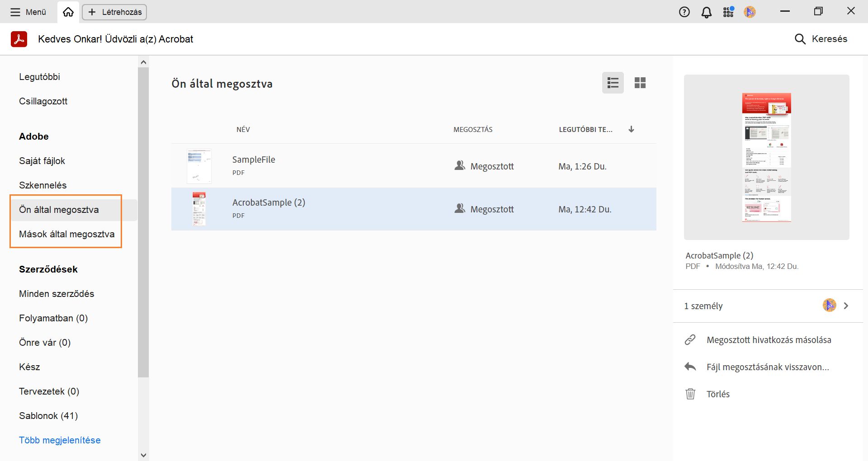Click the Több megjelenítése link
868x461 pixels.
tap(60, 440)
